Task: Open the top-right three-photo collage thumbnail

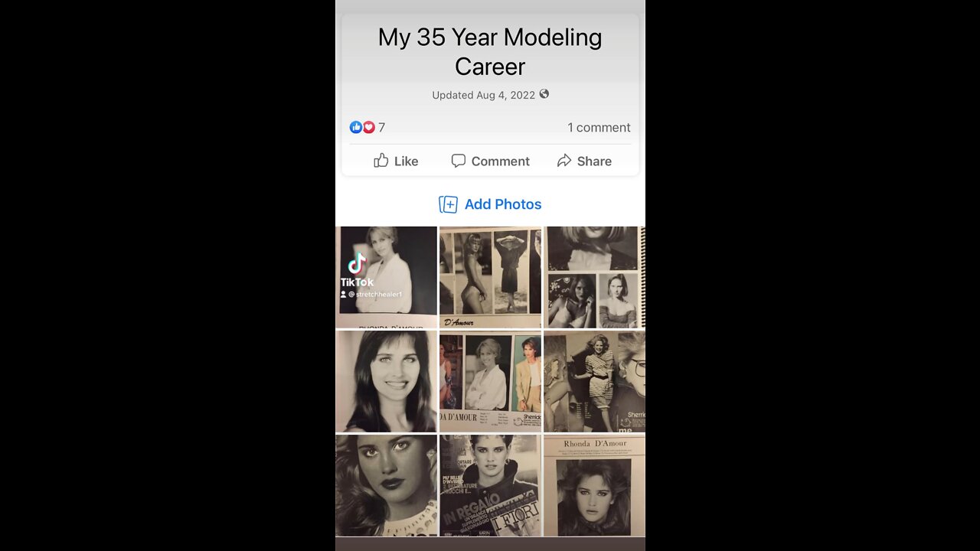Action: coord(594,277)
